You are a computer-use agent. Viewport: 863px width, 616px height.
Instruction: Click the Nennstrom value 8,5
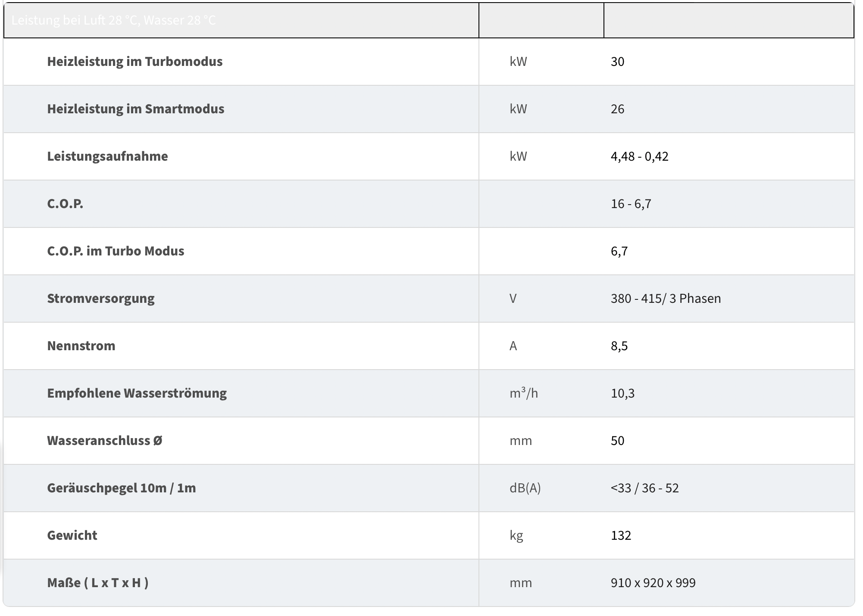pyautogui.click(x=619, y=346)
